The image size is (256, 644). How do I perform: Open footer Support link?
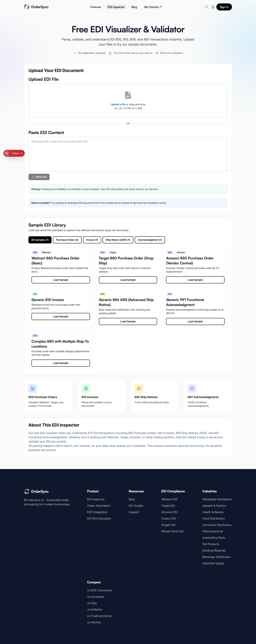click(x=134, y=512)
